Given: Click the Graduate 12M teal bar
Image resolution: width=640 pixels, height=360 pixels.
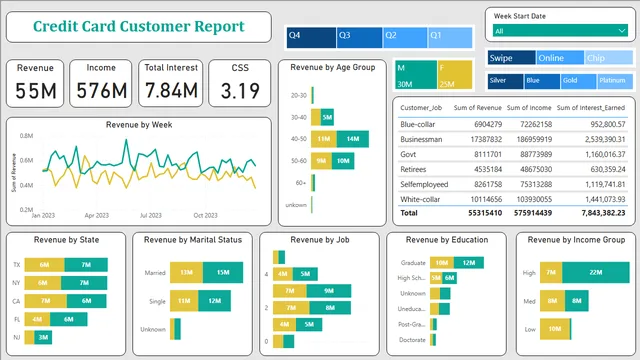Looking at the screenshot, I should [469, 262].
